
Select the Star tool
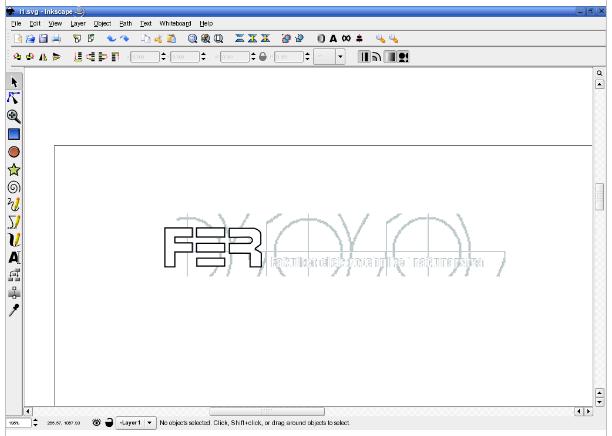coord(14,170)
